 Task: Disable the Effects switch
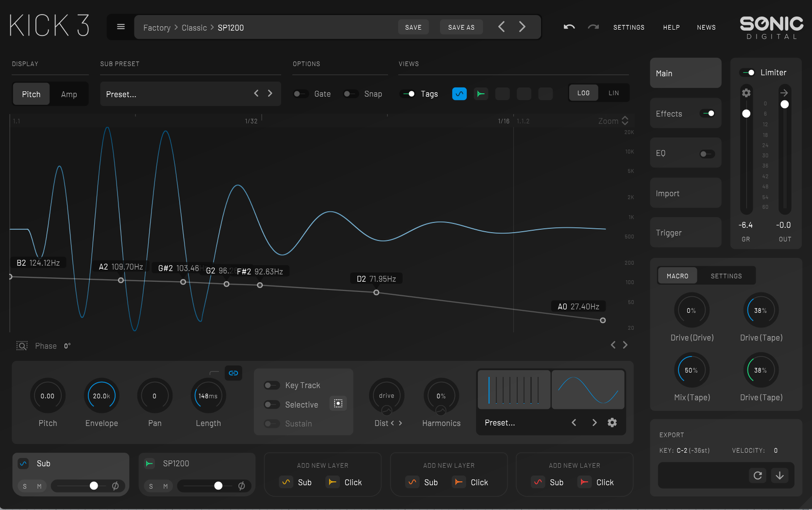pyautogui.click(x=708, y=113)
